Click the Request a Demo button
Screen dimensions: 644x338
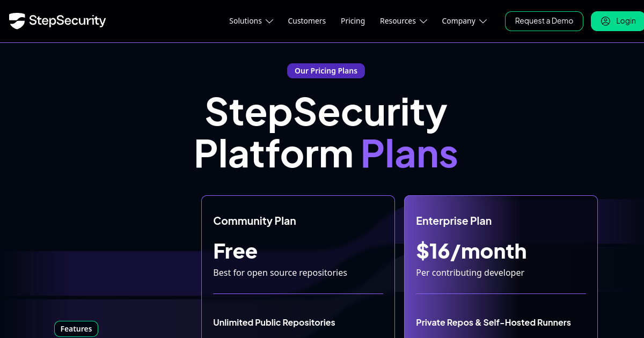point(544,21)
